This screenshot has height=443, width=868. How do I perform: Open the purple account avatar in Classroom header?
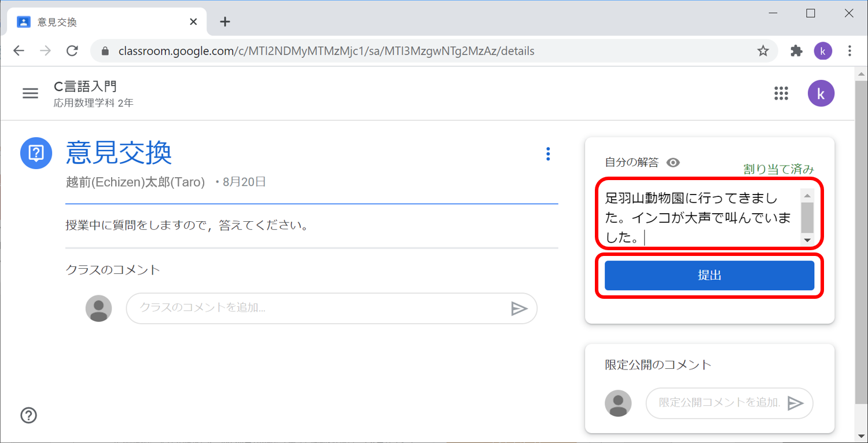[x=821, y=93]
